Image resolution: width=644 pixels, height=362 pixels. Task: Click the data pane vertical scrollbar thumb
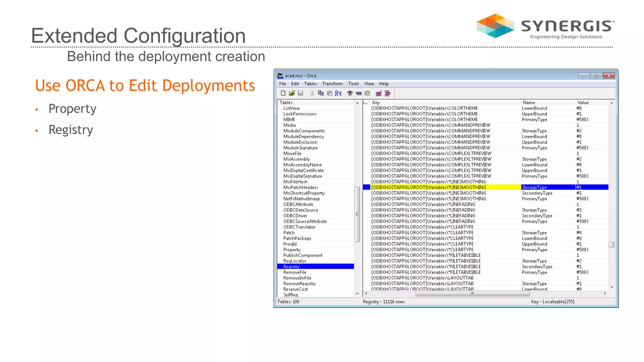click(612, 244)
